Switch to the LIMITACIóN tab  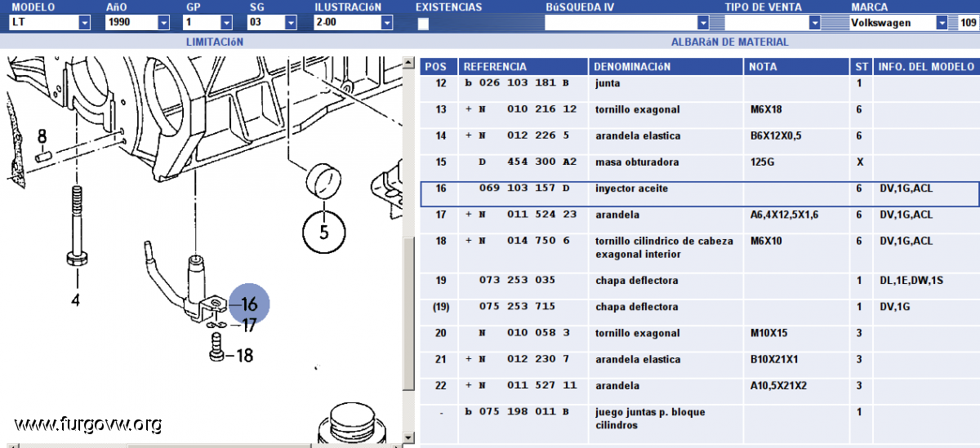click(214, 42)
